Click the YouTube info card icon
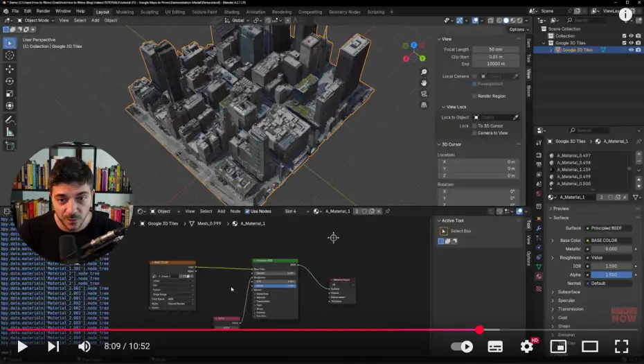Viewport: 644px width, 364px height. click(x=625, y=15)
